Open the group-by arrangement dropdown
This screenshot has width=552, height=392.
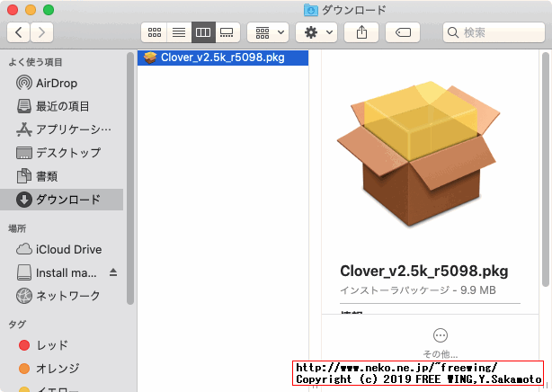268,32
